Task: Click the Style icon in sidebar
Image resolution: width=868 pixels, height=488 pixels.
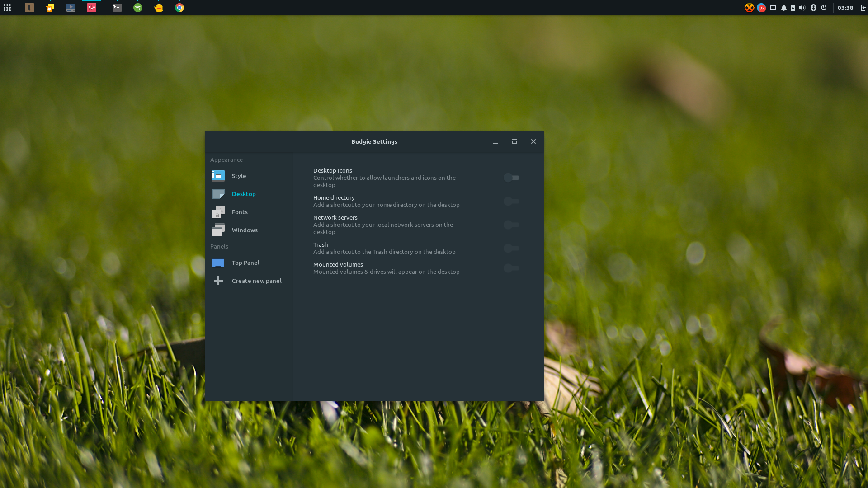Action: [x=218, y=176]
